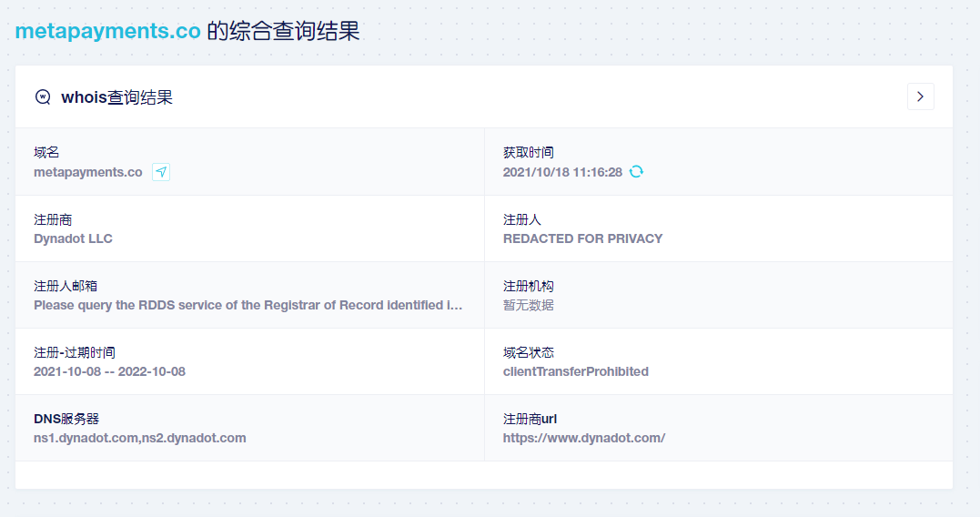Screen dimensions: 980x517
Task: Click REDACTED FOR PRIVACY registrant value
Action: pos(582,238)
